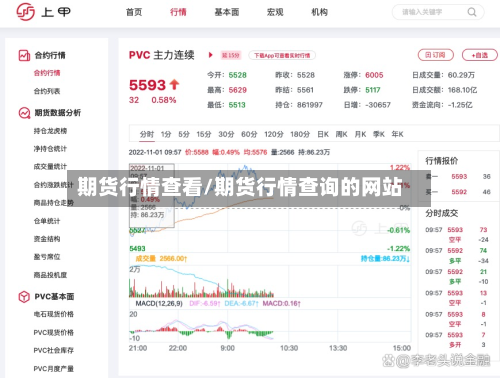Click the 资金流向 value -1.25亿
The height and width of the screenshot is (378, 500).
click(460, 105)
